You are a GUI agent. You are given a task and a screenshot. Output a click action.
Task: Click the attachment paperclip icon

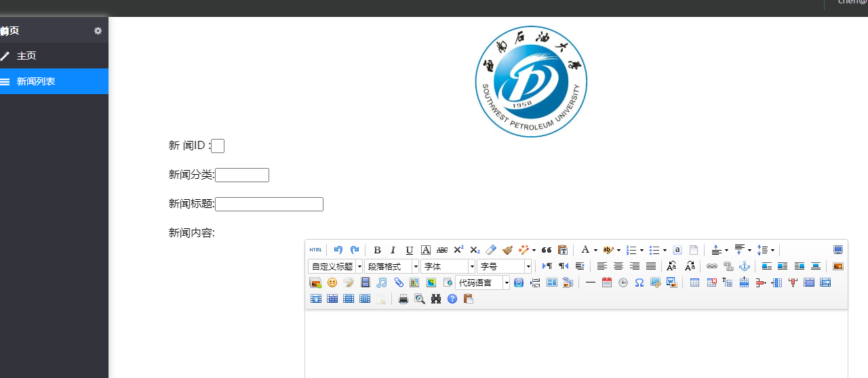tap(399, 282)
